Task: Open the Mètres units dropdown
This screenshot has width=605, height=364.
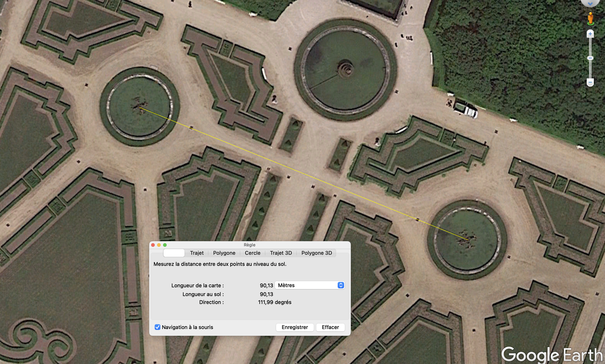Action: (310, 285)
